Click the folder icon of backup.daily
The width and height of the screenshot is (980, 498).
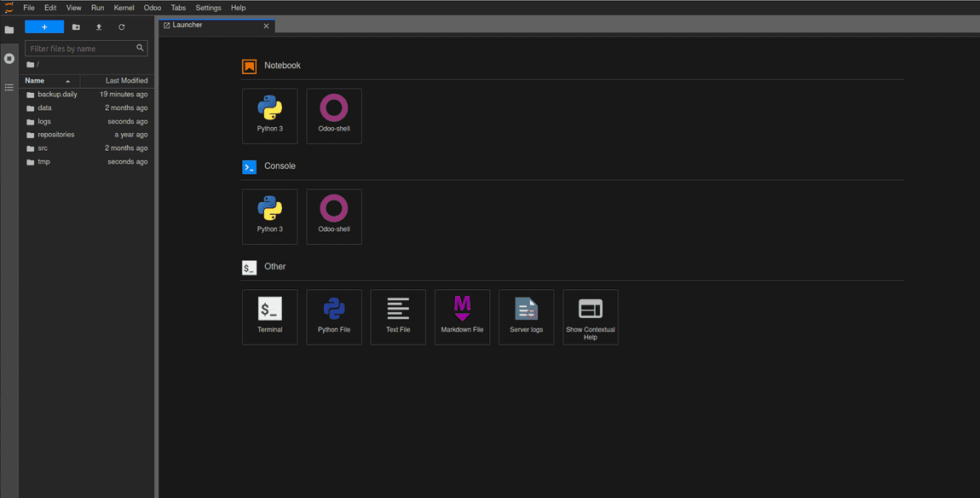tap(30, 95)
